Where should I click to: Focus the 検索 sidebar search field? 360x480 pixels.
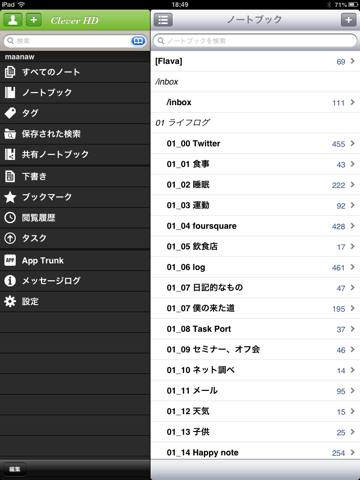[x=76, y=41]
